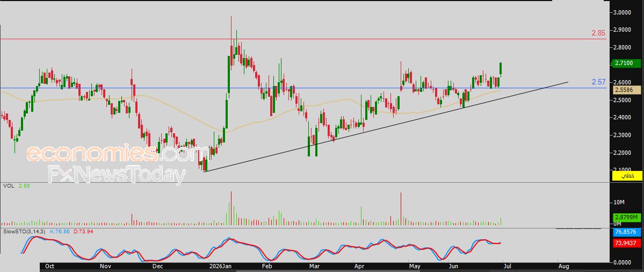Click the Aug label on time axis

pos(564,267)
